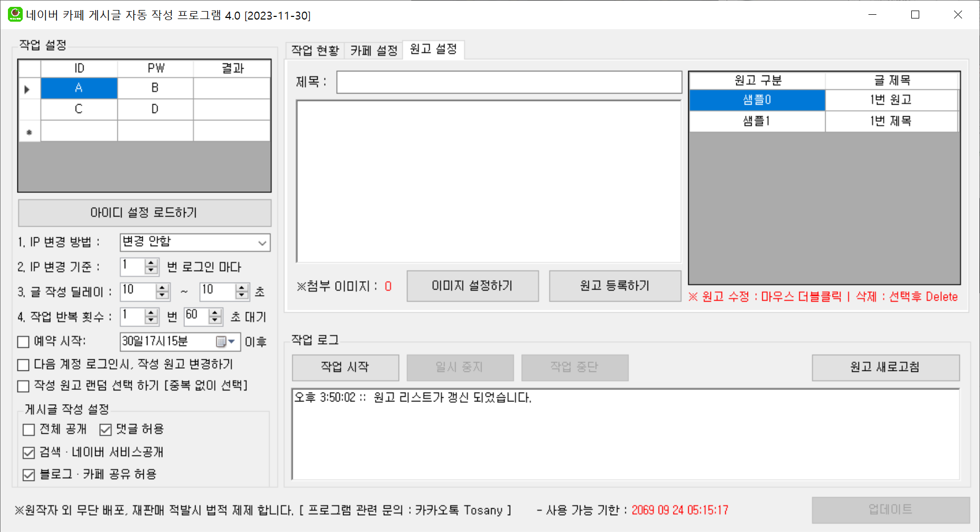The image size is (980, 532).
Task: Decrease the minimum 글 작성 딜레이 value
Action: 163,295
